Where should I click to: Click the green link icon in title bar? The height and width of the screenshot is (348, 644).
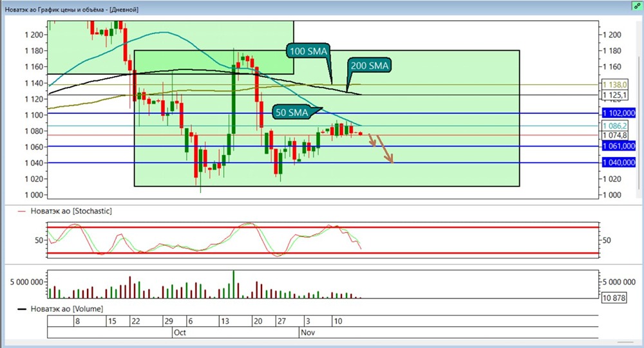point(637,6)
